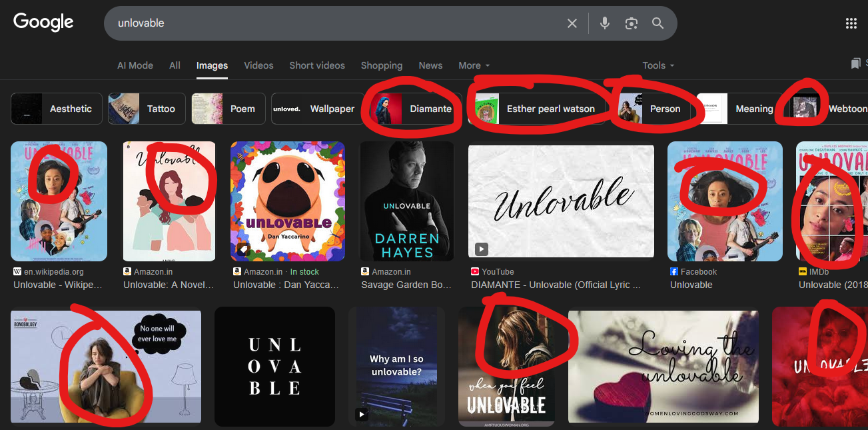Clear the search box text

tap(572, 23)
